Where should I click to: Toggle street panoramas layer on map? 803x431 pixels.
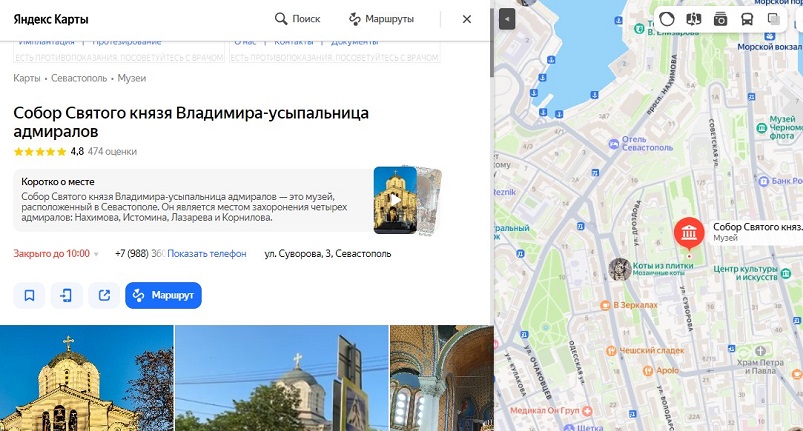(x=693, y=19)
